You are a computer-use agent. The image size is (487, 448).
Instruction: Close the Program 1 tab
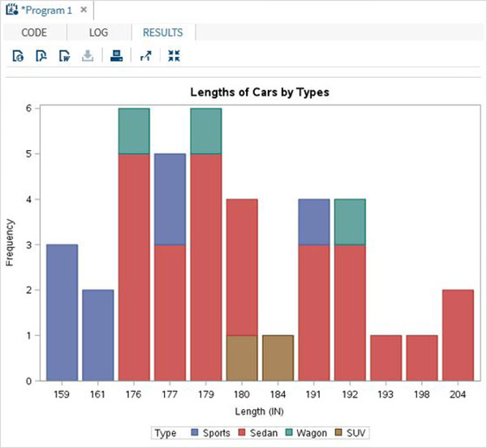click(x=84, y=10)
